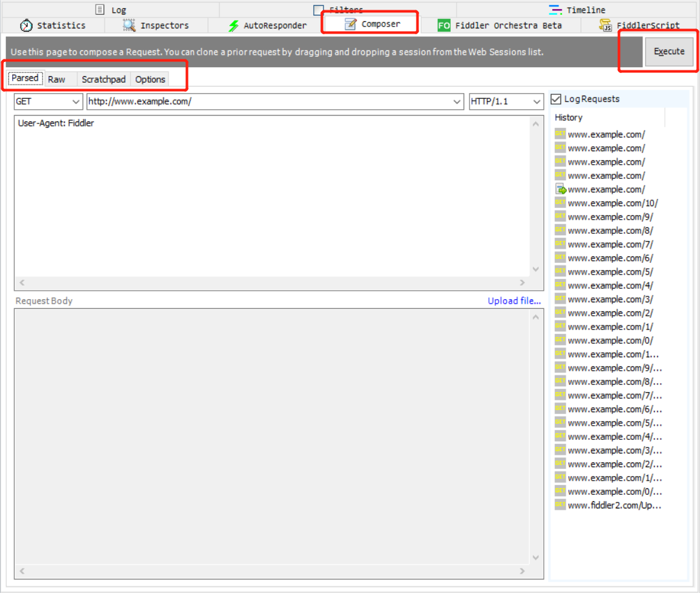Open the GET method dropdown
The height and width of the screenshot is (593, 700).
click(75, 102)
